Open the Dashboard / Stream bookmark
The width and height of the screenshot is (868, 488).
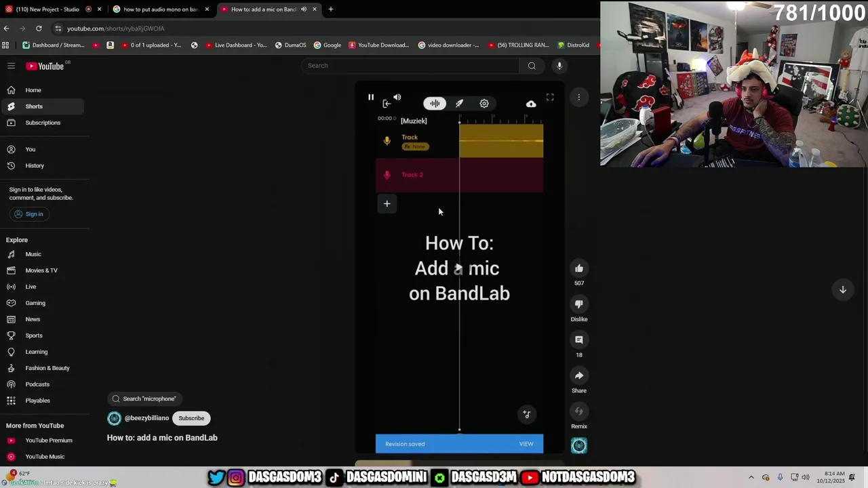pos(54,45)
